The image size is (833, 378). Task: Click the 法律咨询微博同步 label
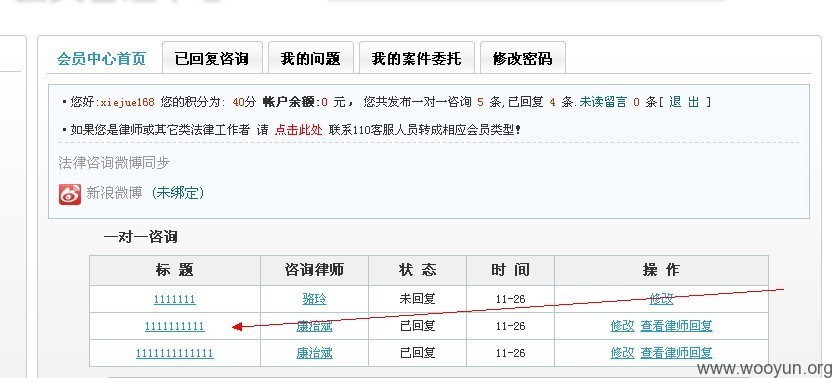pos(114,163)
